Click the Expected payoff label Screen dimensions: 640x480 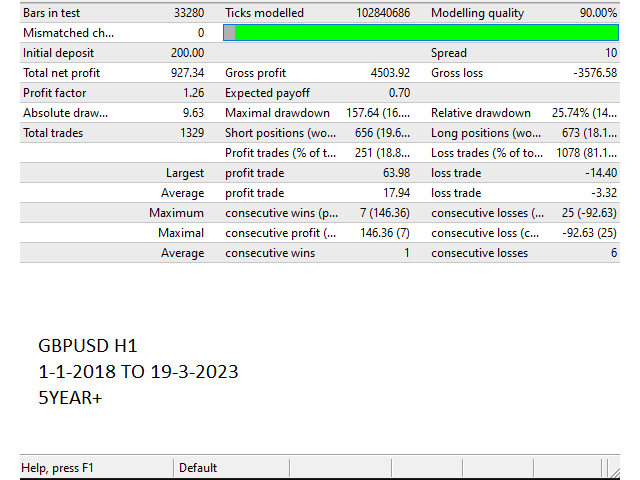(x=267, y=93)
